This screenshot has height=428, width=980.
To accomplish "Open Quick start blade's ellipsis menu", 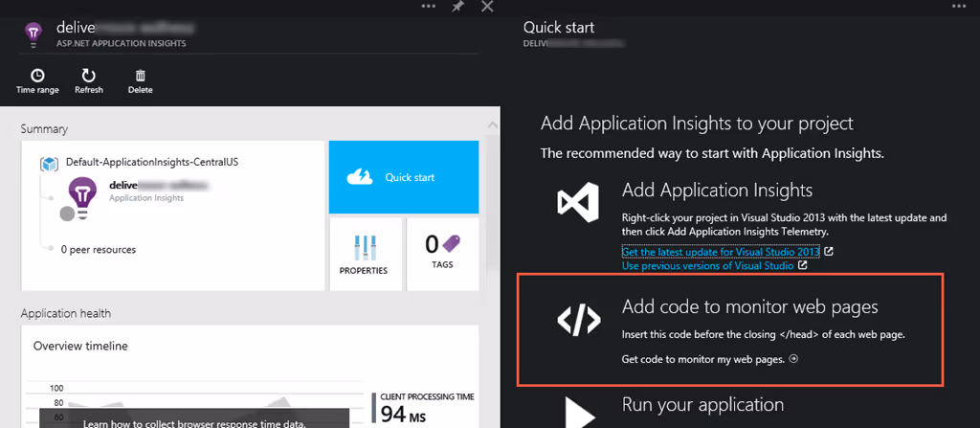I will tap(959, 6).
